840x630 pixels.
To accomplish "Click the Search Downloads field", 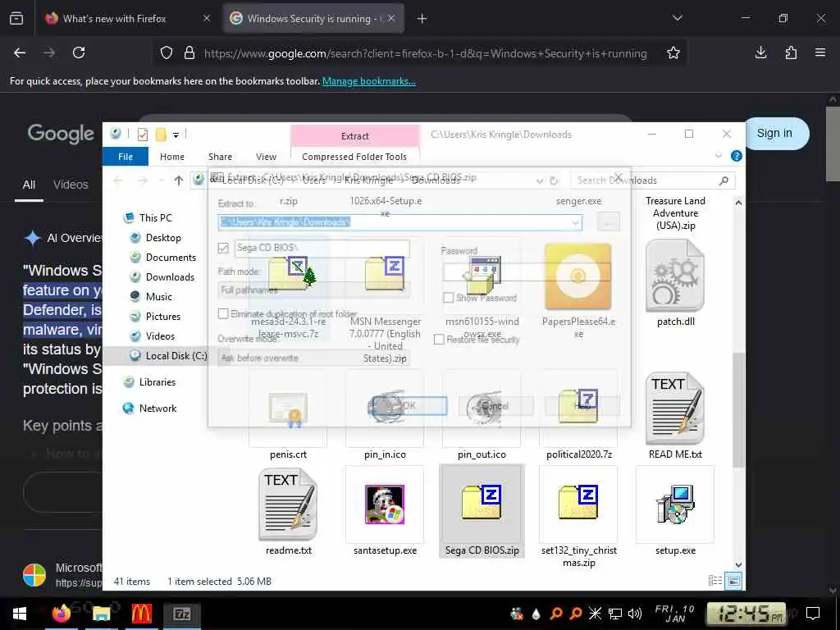I will (647, 180).
